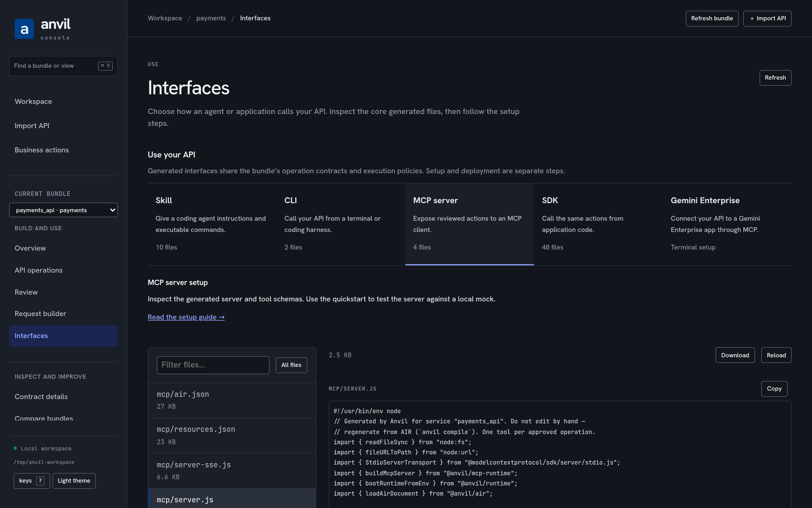The image size is (812, 508).
Task: Click the Local workspace status label
Action: click(x=46, y=448)
